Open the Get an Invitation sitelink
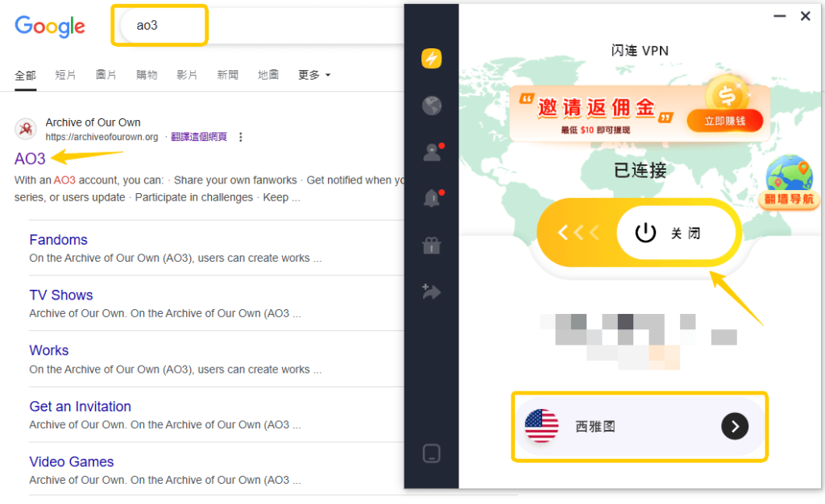The image size is (825, 504). [80, 407]
